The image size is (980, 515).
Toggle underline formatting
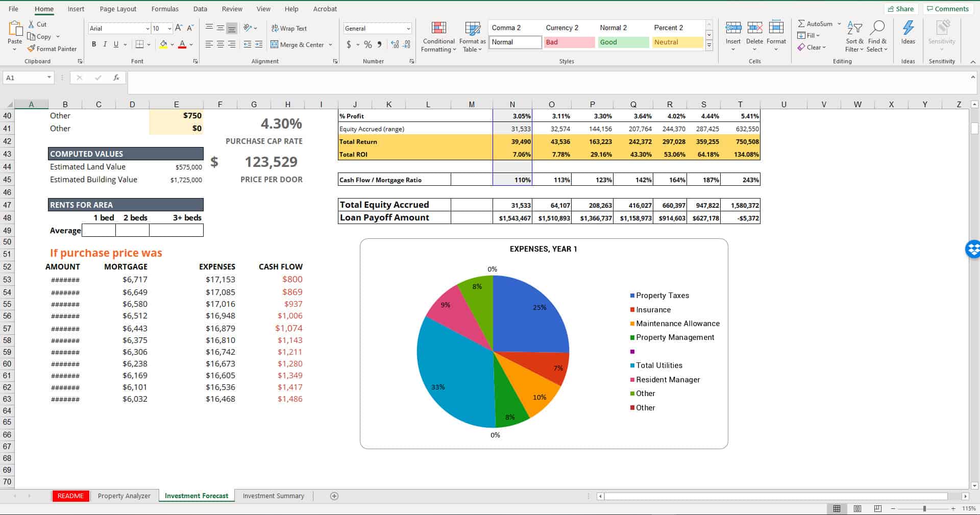pyautogui.click(x=116, y=44)
